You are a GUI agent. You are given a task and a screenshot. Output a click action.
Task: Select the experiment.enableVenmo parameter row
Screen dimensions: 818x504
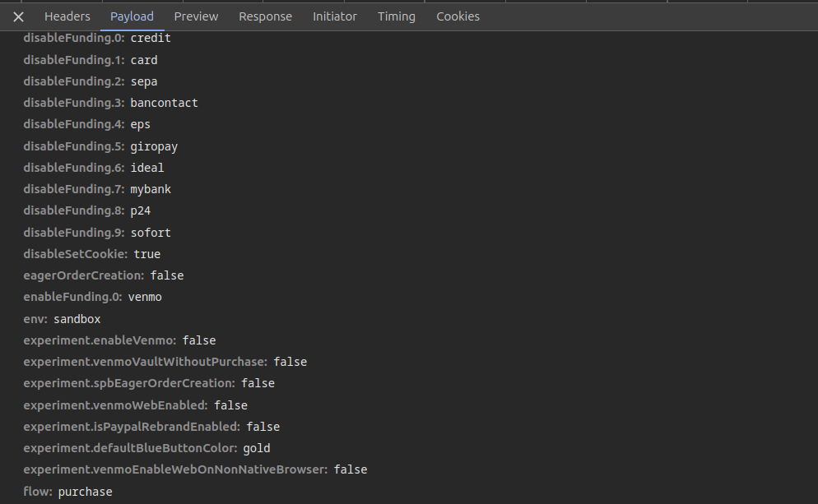point(99,340)
